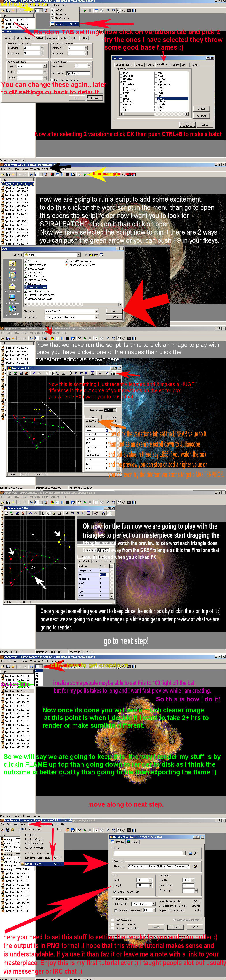Screen dimensions: 226x980
Task: Click Options icon in the open Options menu
Action: (x=53, y=24)
